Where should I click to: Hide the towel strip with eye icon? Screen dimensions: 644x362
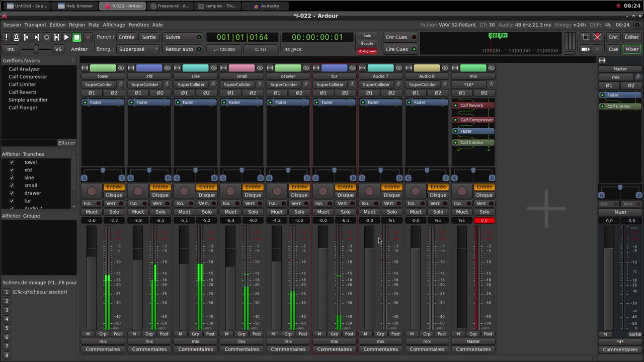click(121, 68)
